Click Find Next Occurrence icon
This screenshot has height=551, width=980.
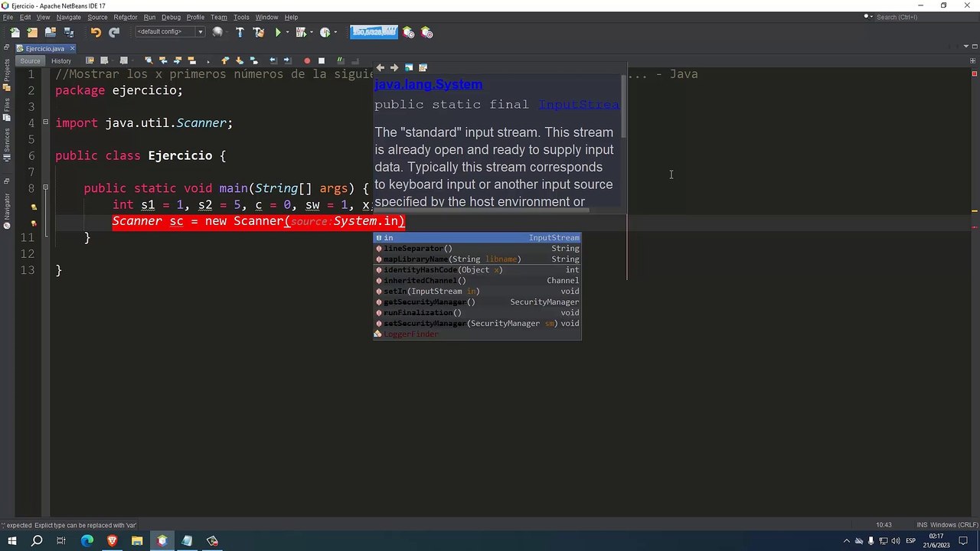[x=178, y=60]
